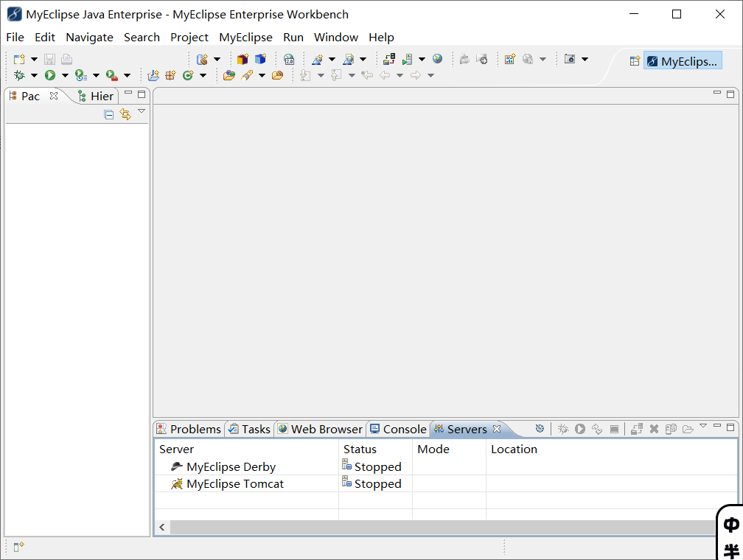Click the Servers view debug server icon
743x560 pixels.
tap(563, 429)
